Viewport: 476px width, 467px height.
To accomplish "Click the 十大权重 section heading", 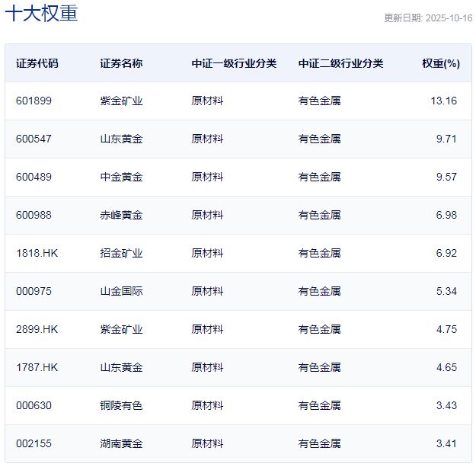I will click(41, 14).
